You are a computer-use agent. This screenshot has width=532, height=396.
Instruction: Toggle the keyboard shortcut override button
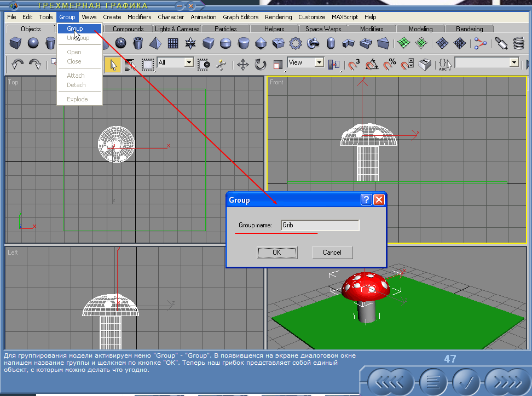(425, 64)
